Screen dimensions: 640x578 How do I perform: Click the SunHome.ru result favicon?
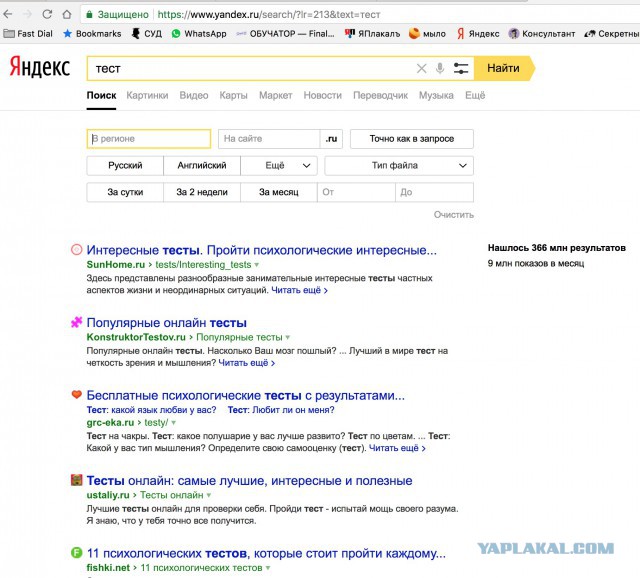[76, 249]
